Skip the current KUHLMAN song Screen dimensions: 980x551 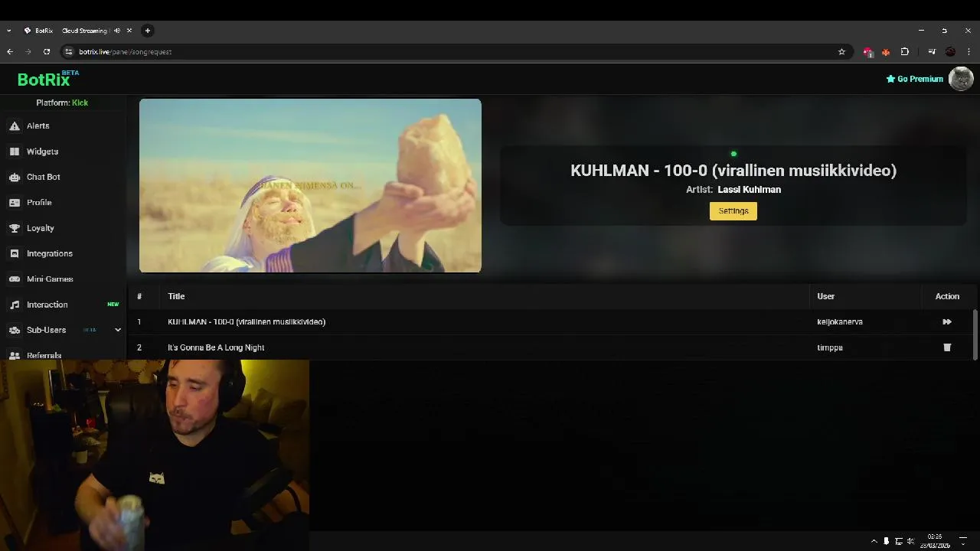click(947, 322)
